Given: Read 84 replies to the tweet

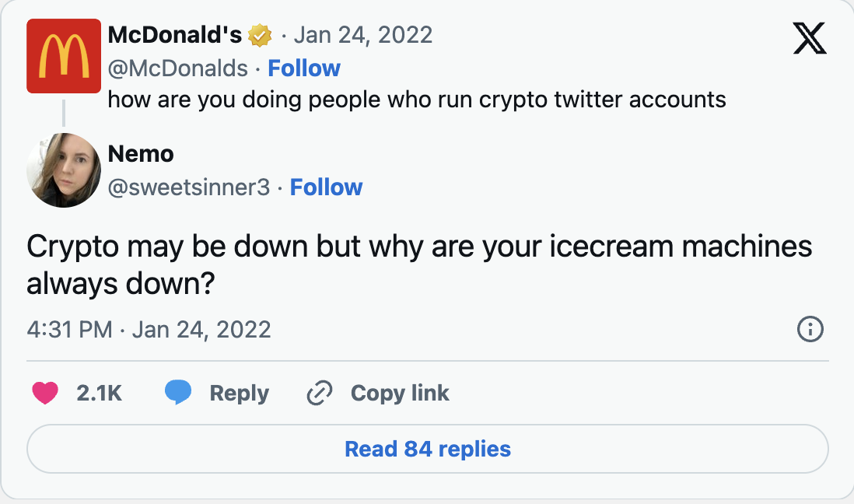Looking at the screenshot, I should (428, 449).
